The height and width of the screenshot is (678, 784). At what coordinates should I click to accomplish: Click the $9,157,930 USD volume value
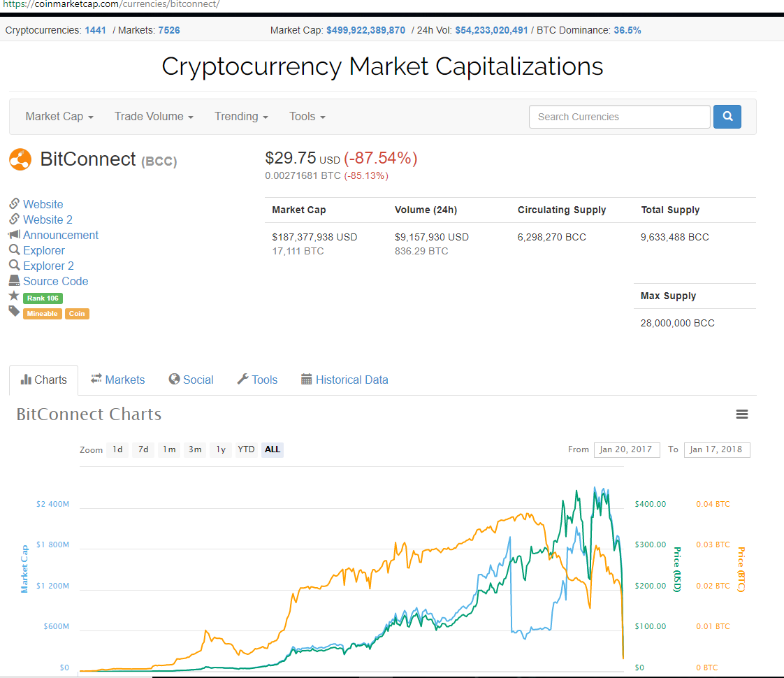point(432,238)
